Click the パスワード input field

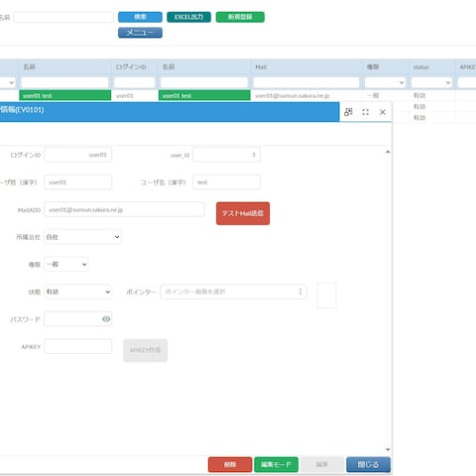(x=77, y=319)
